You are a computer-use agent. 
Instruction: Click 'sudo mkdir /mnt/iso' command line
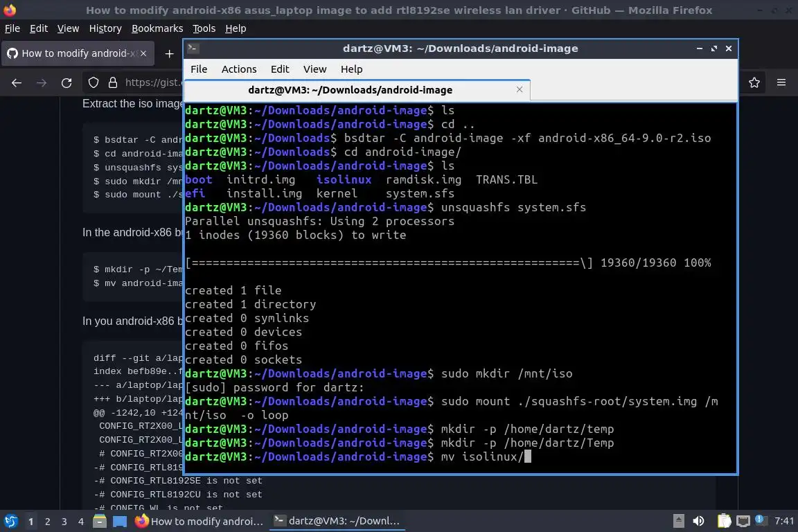point(507,373)
